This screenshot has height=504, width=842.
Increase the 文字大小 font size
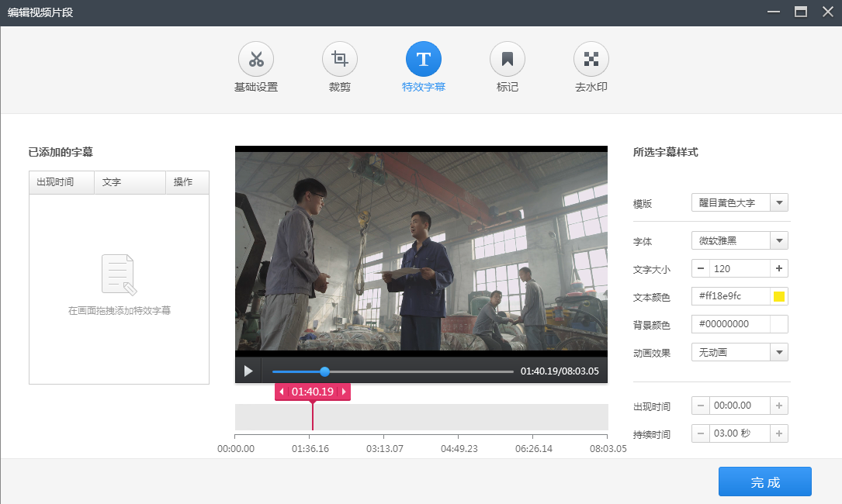point(779,268)
